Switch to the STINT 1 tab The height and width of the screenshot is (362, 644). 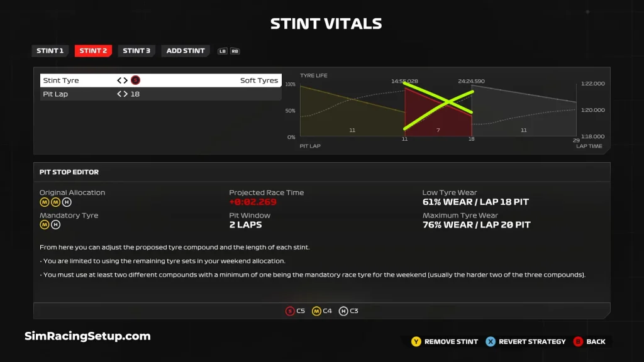click(50, 51)
